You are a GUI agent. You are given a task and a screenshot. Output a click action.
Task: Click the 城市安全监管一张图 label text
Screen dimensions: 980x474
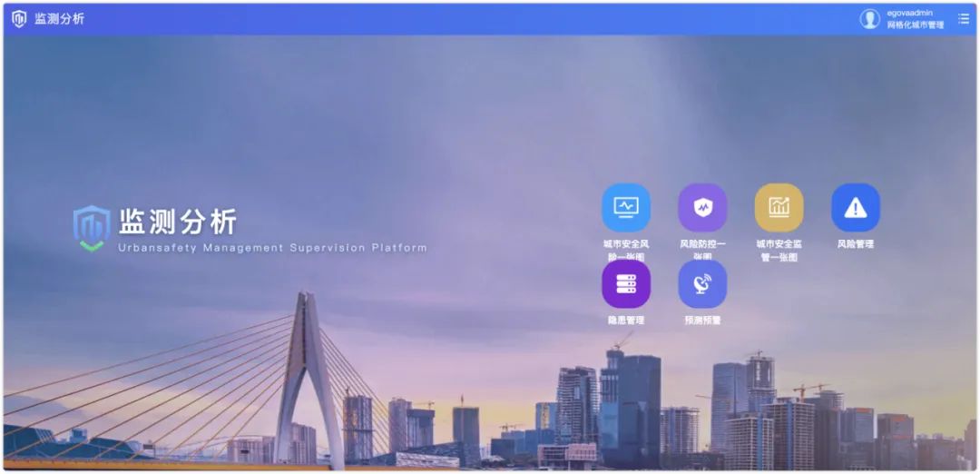click(x=779, y=250)
